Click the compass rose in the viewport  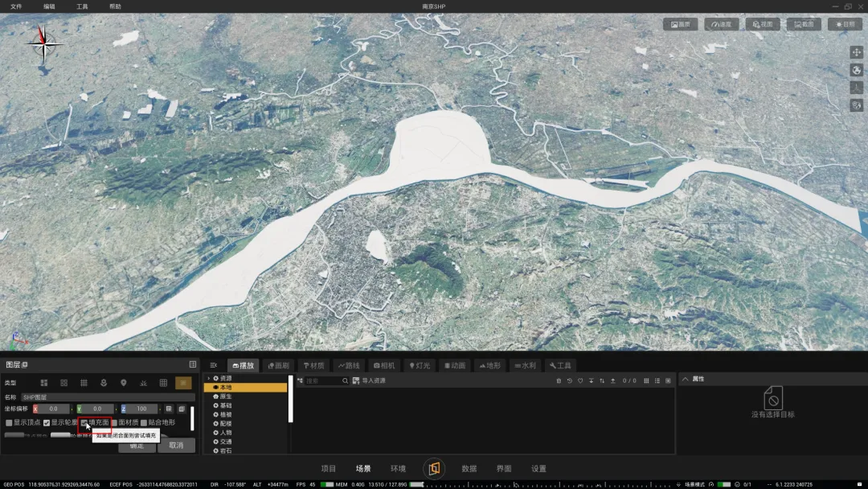pos(46,43)
